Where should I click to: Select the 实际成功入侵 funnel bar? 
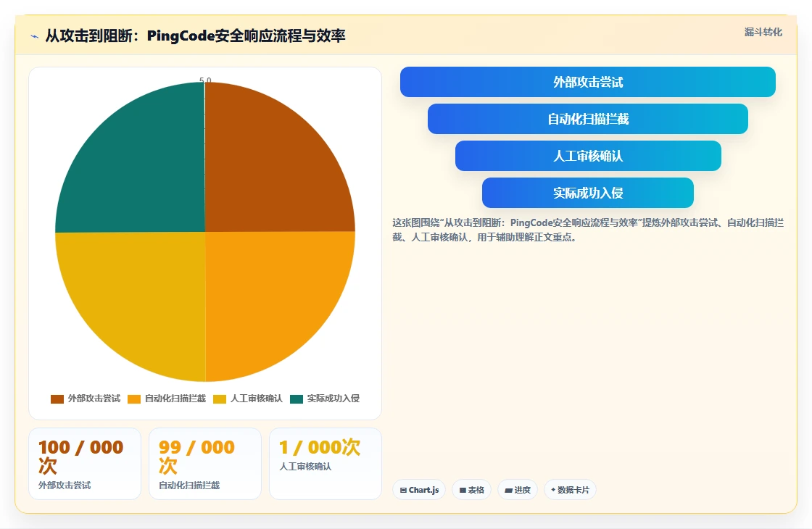click(588, 193)
